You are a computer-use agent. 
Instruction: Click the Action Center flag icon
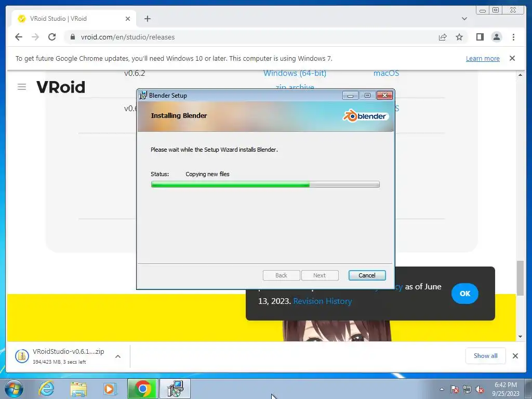point(455,389)
